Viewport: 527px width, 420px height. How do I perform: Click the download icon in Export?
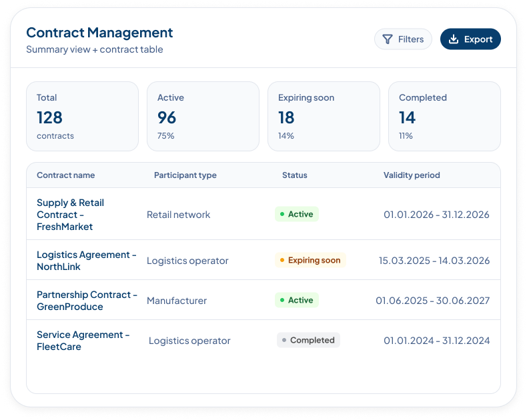tap(454, 39)
